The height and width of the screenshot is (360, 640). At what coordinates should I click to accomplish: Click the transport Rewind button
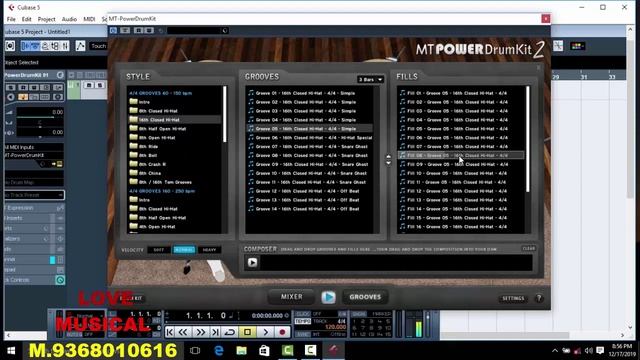(183, 332)
